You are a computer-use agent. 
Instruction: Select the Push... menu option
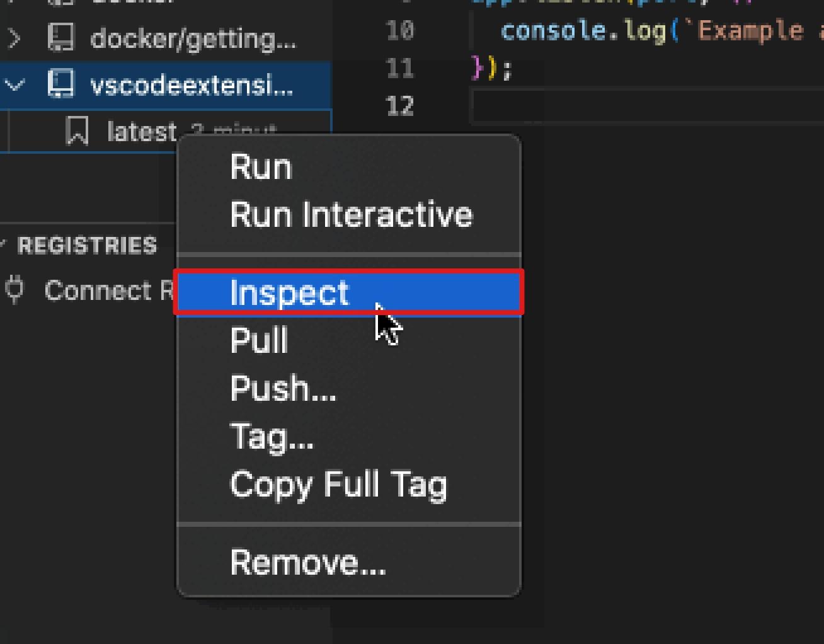pos(283,388)
